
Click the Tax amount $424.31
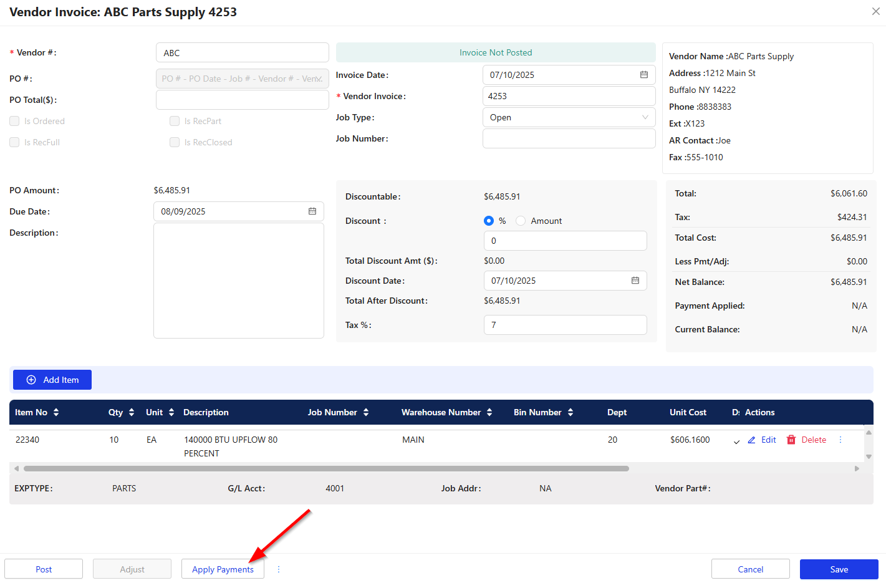(x=852, y=217)
